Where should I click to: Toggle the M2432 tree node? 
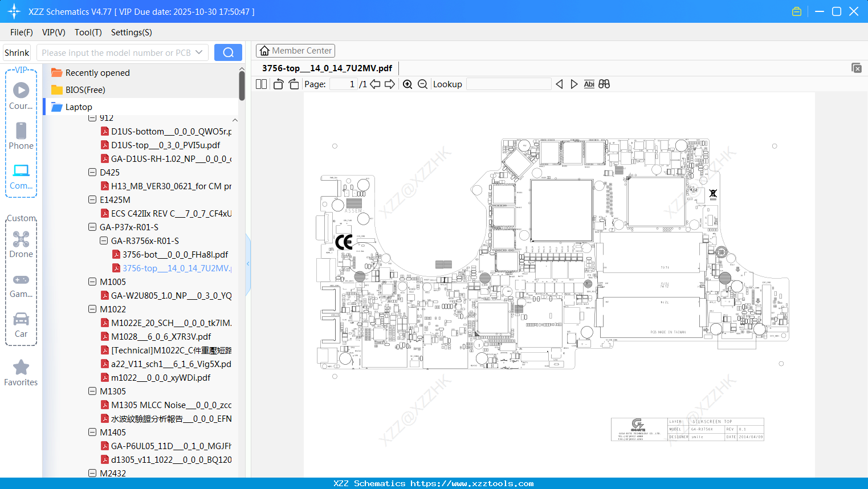point(92,473)
